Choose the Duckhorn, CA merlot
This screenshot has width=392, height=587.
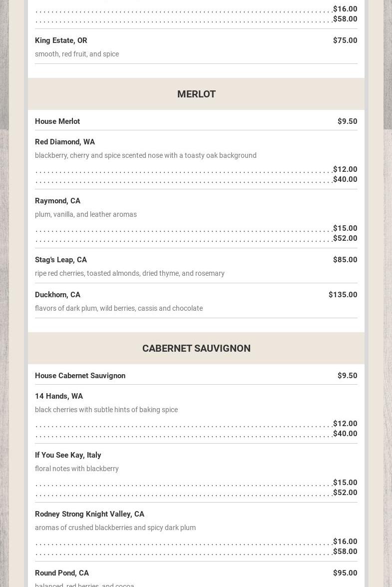coord(57,295)
